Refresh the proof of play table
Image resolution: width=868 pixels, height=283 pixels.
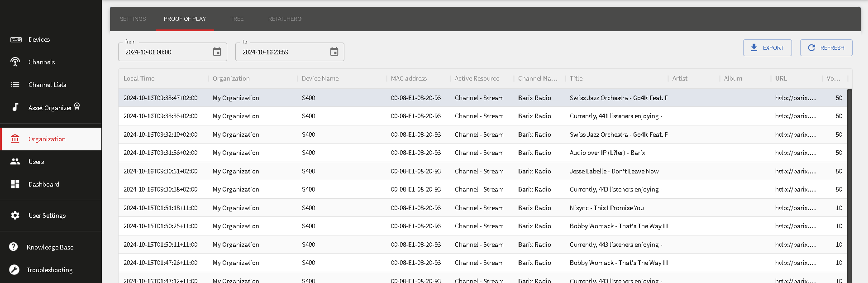[x=826, y=48]
